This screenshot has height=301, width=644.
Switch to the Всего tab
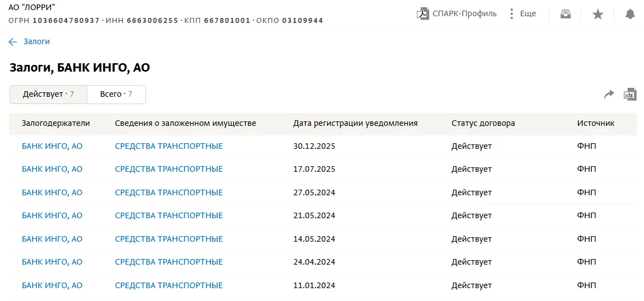tap(116, 95)
